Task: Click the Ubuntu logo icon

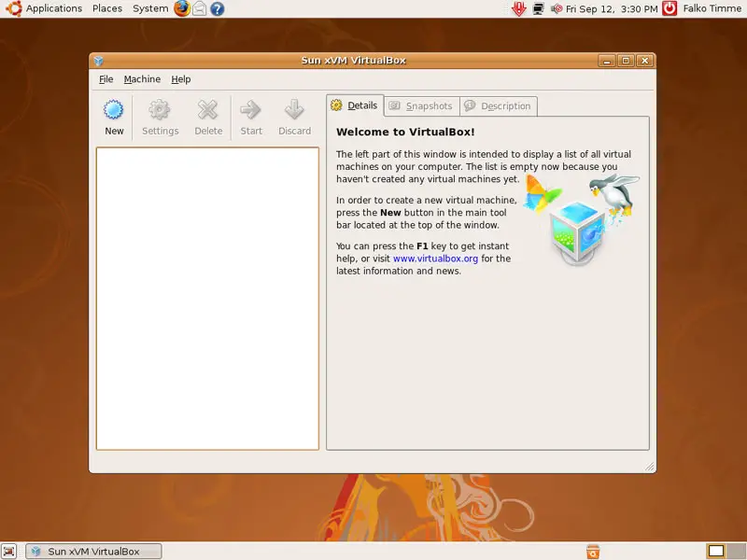Action: pyautogui.click(x=14, y=8)
